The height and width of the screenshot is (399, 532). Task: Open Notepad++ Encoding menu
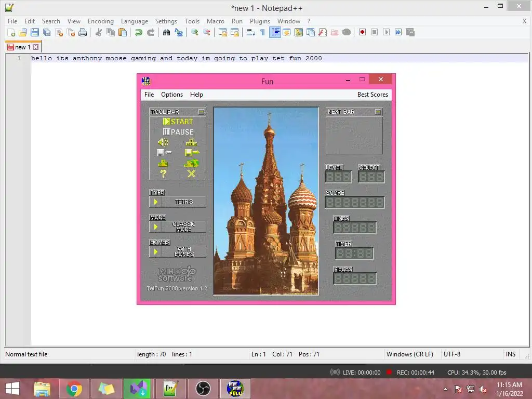101,21
